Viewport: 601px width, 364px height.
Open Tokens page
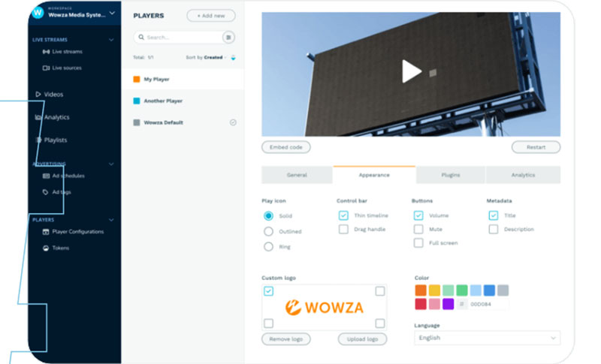(x=56, y=248)
